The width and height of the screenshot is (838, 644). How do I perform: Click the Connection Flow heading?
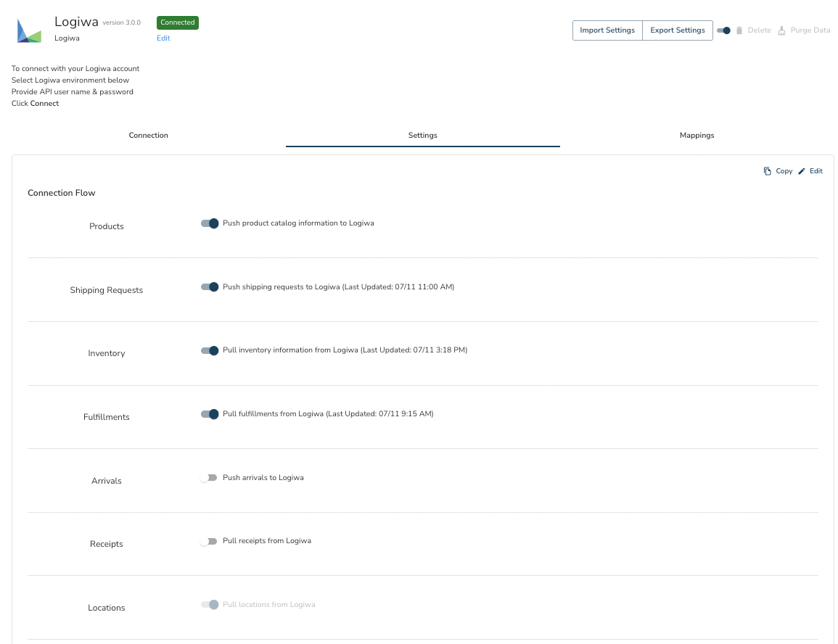pyautogui.click(x=62, y=193)
